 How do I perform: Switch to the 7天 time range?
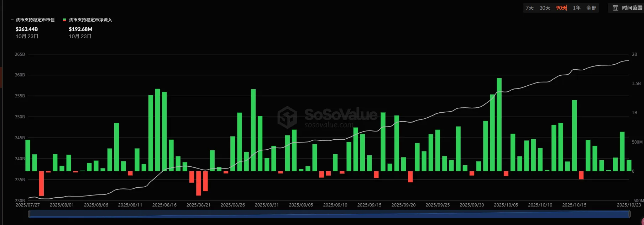[529, 8]
